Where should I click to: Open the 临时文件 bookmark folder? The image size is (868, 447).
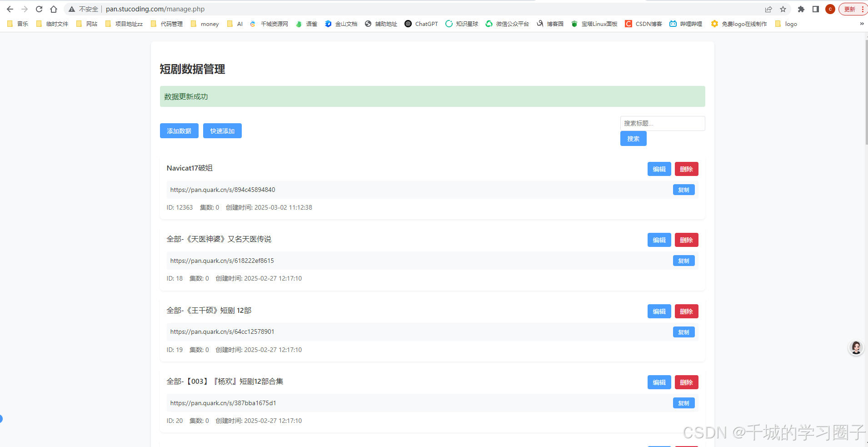[52, 24]
